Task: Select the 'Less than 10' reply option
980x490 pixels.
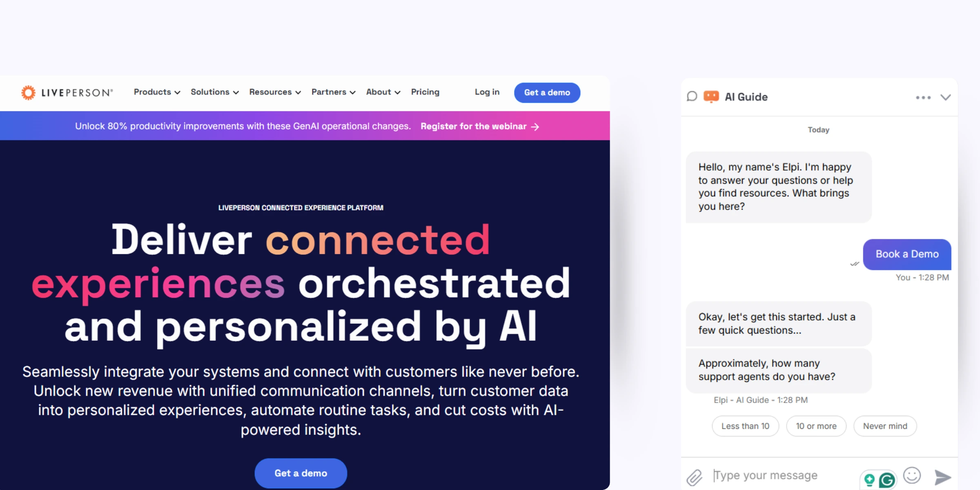Action: click(745, 426)
